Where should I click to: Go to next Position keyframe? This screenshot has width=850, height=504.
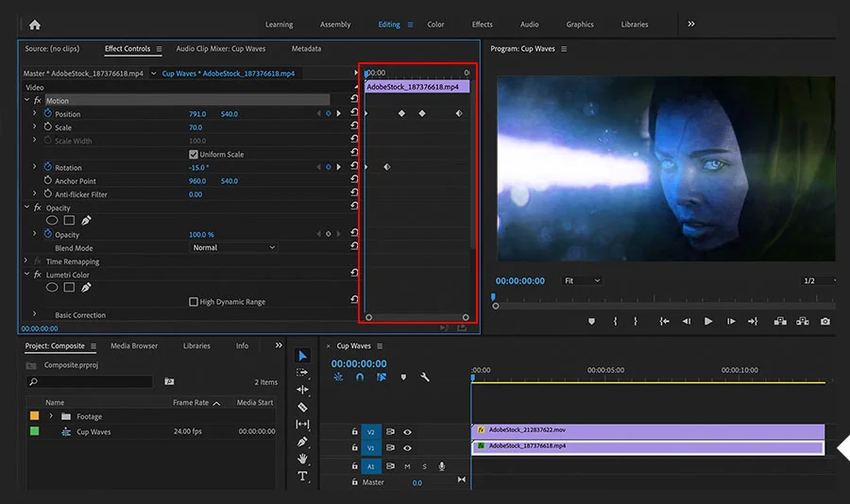pyautogui.click(x=339, y=114)
